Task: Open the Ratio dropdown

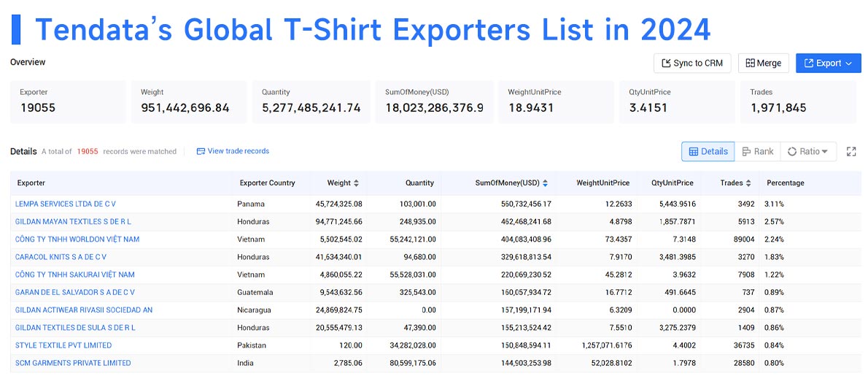Action: click(808, 151)
